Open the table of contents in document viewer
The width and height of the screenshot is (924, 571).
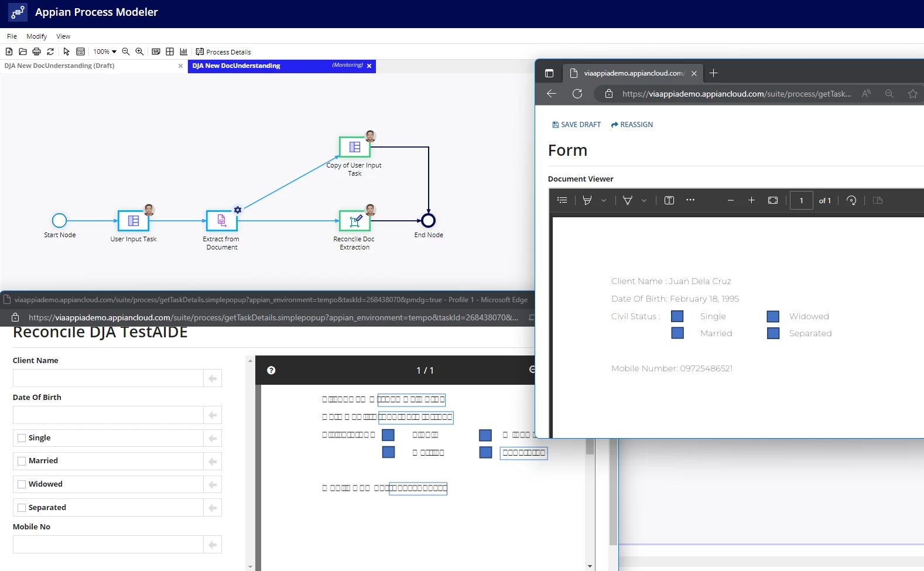[562, 200]
